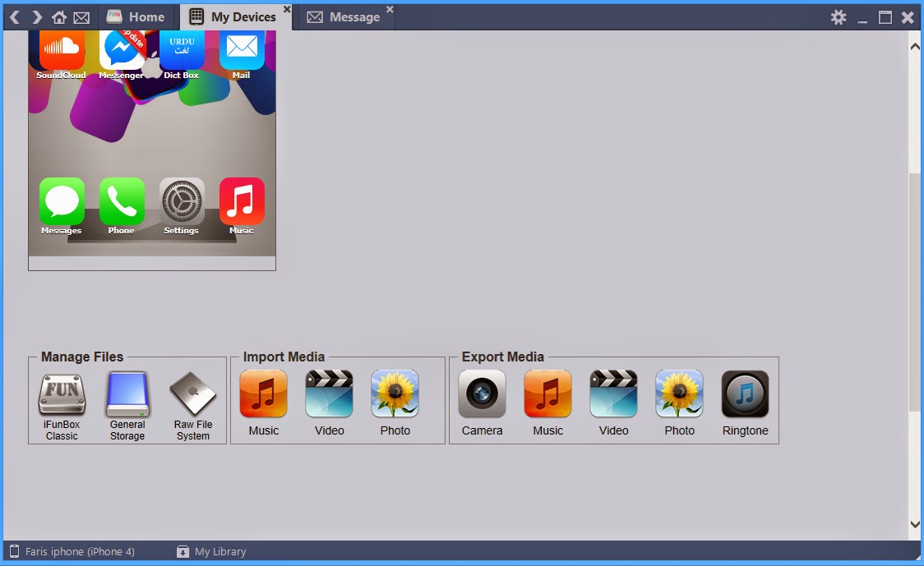
Task: Export Media Camera icon
Action: click(x=482, y=393)
